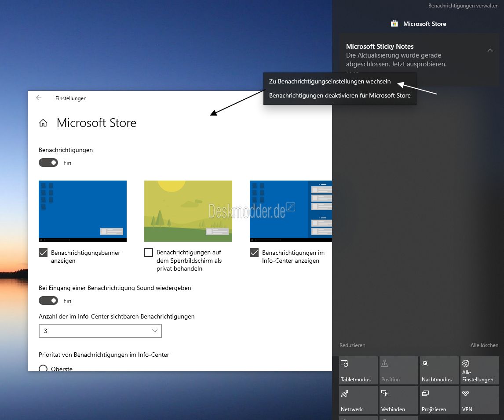Screen dimensions: 504x420
Task: Go back with the Einstellungen arrow
Action: point(39,98)
